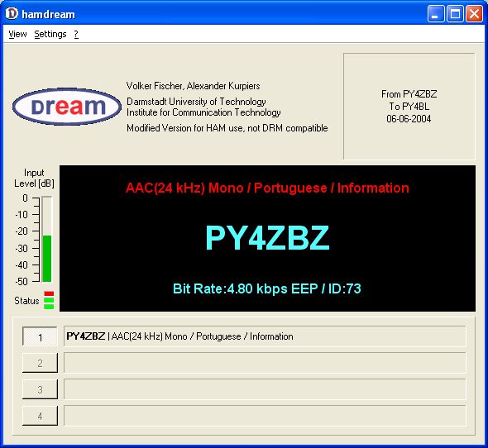
Task: Click the bottom green status light
Action: (x=49, y=307)
